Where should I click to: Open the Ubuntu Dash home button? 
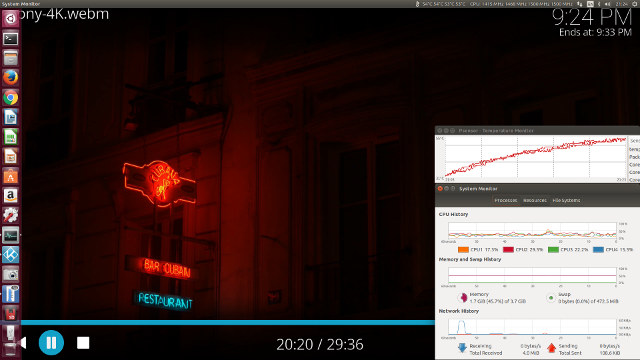point(11,19)
